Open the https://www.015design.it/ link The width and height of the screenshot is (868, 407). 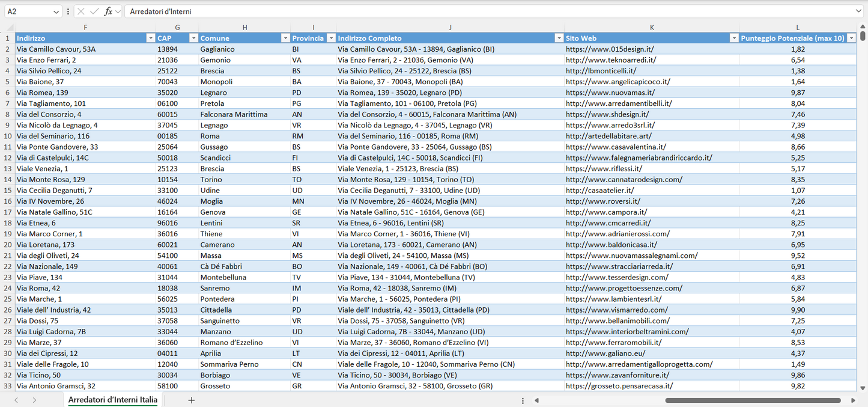(x=609, y=49)
